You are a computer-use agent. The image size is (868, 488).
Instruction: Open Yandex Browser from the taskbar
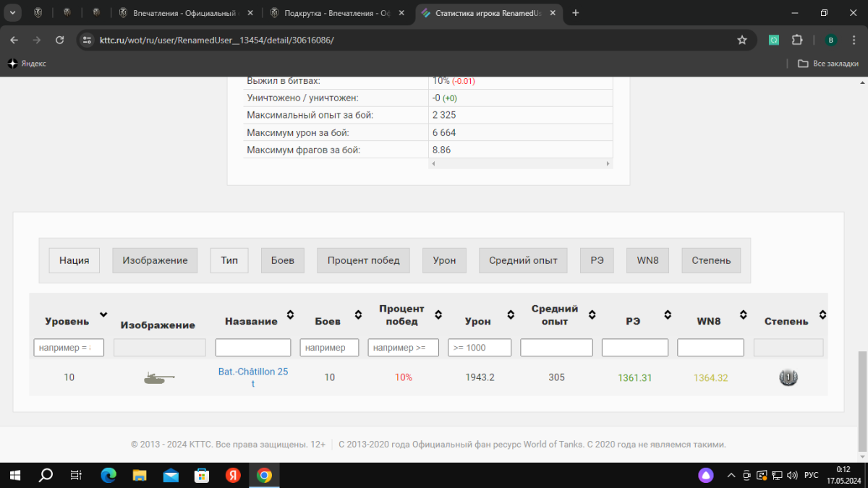pos(233,475)
